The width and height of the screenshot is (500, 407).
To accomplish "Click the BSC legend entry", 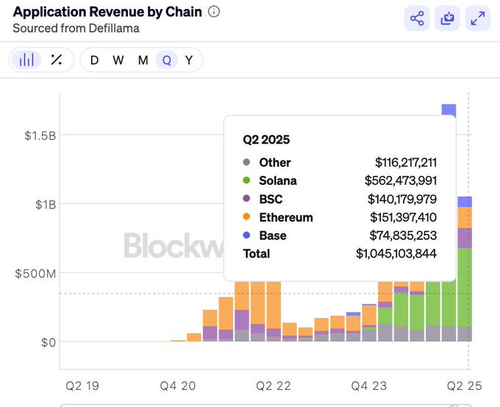I will (x=271, y=199).
